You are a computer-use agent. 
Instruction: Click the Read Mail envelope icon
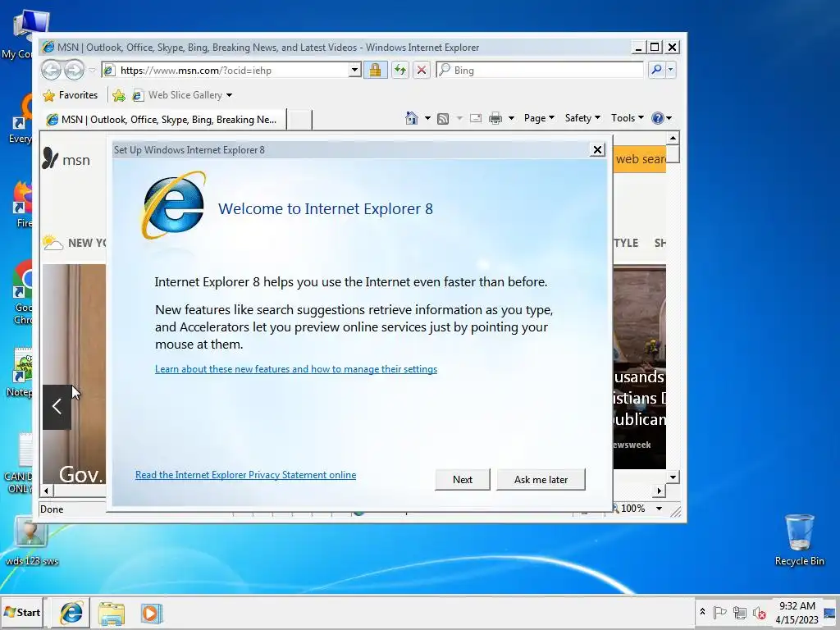point(475,118)
